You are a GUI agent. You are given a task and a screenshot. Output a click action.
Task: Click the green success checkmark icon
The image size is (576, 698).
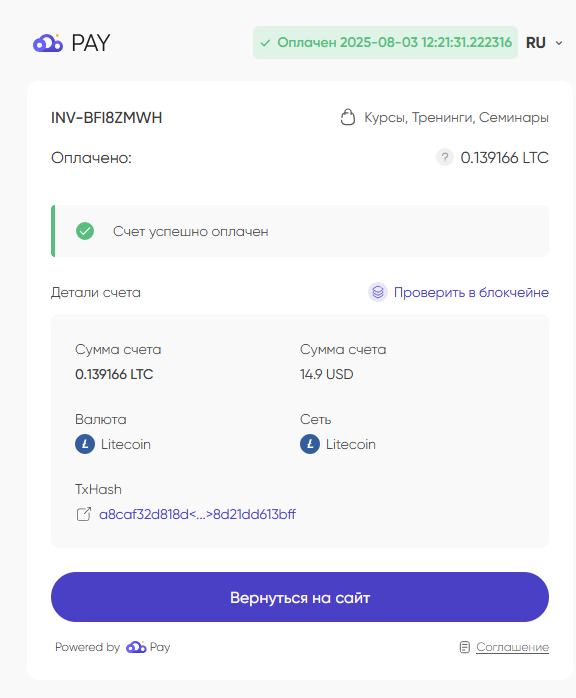point(85,231)
